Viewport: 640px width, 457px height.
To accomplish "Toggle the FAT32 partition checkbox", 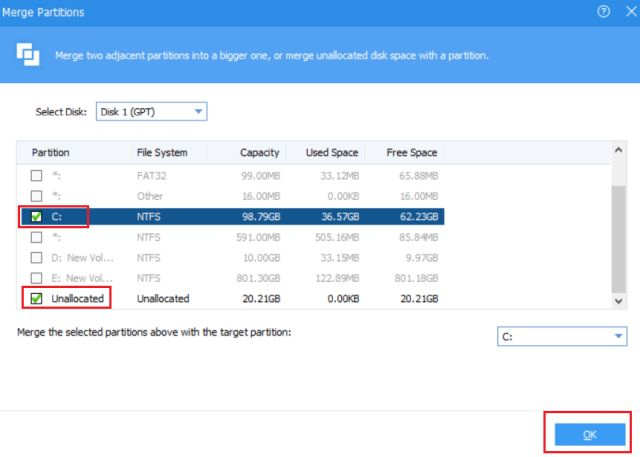I will pyautogui.click(x=37, y=175).
